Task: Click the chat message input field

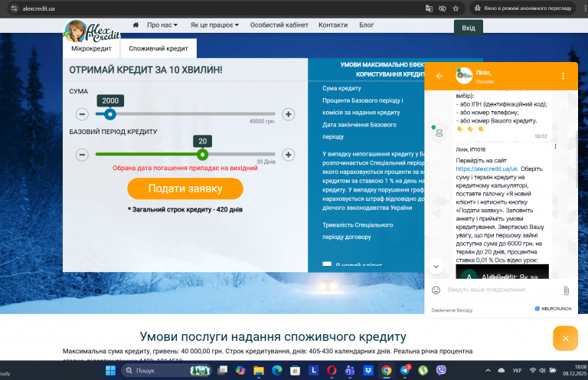Action: pyautogui.click(x=502, y=290)
